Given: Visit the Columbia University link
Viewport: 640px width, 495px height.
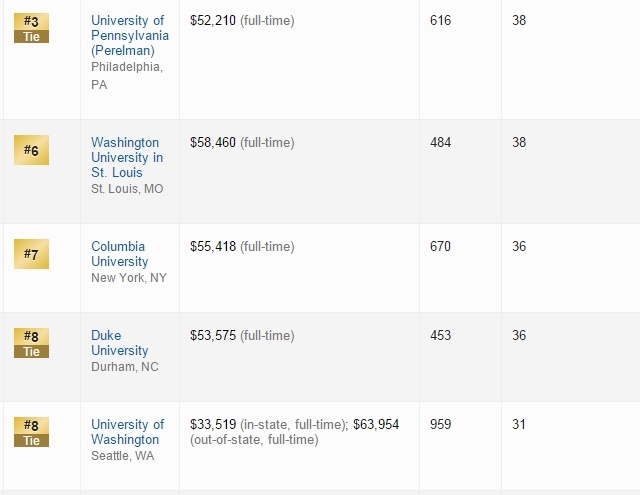Looking at the screenshot, I should point(118,254).
